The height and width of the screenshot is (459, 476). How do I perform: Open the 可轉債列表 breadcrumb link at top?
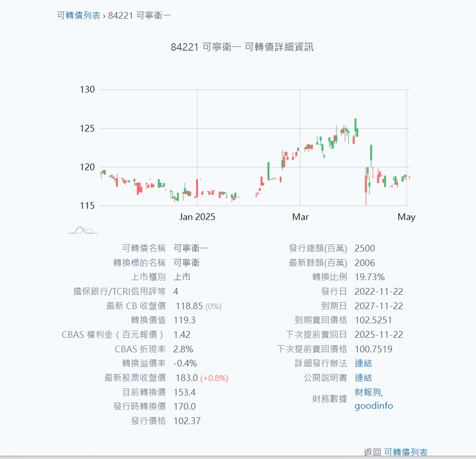(x=78, y=15)
